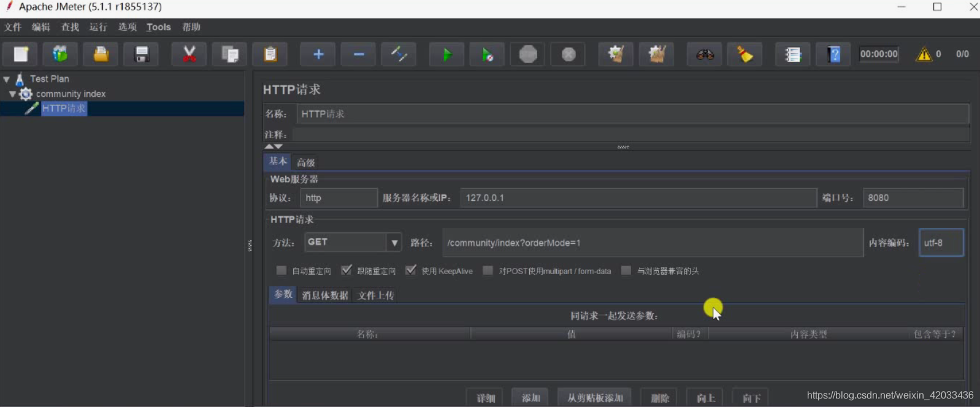The width and height of the screenshot is (980, 407).
Task: Toggle the selected element enabled state
Action: (x=399, y=55)
